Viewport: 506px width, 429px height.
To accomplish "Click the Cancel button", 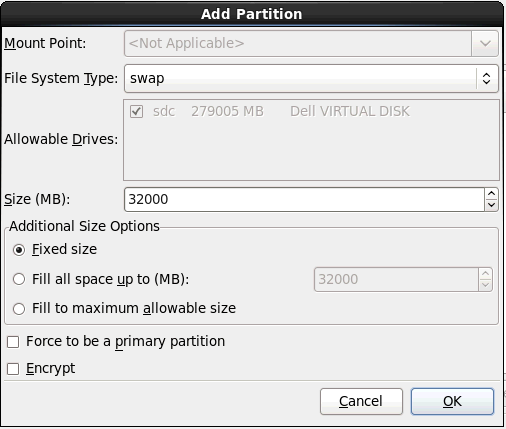I will click(x=361, y=401).
